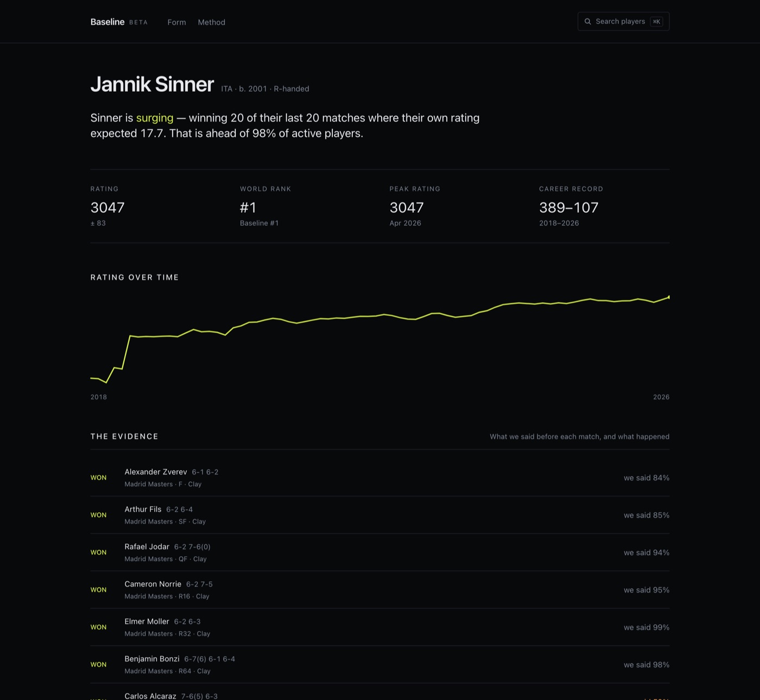Open the Elmer Moller match row

point(380,627)
